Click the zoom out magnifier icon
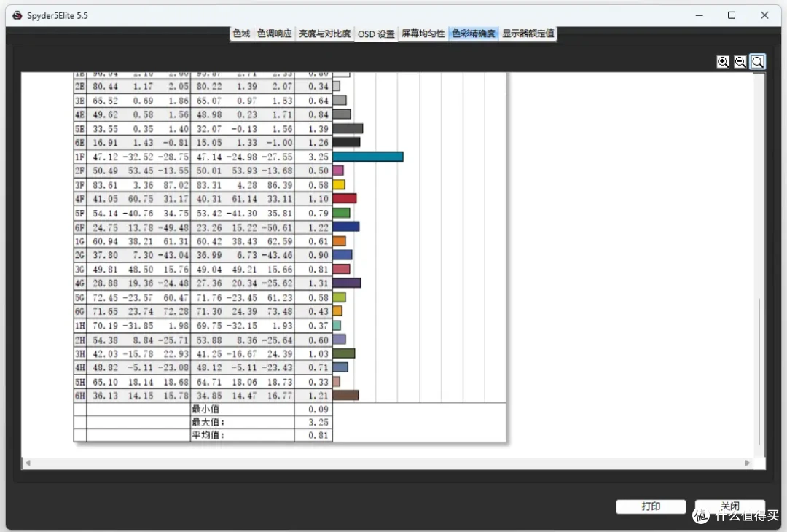This screenshot has height=532, width=787. click(740, 62)
